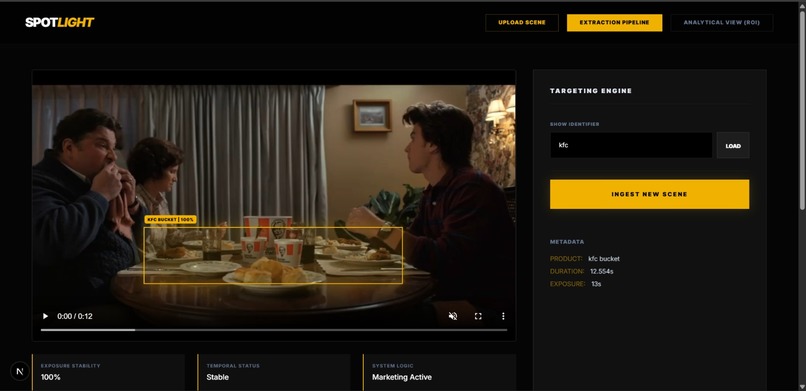
Task: Enter fullscreen video mode
Action: 478,316
